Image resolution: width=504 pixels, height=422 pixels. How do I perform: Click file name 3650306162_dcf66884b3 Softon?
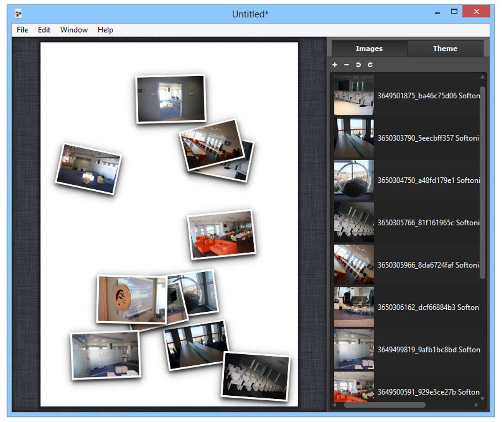point(428,307)
